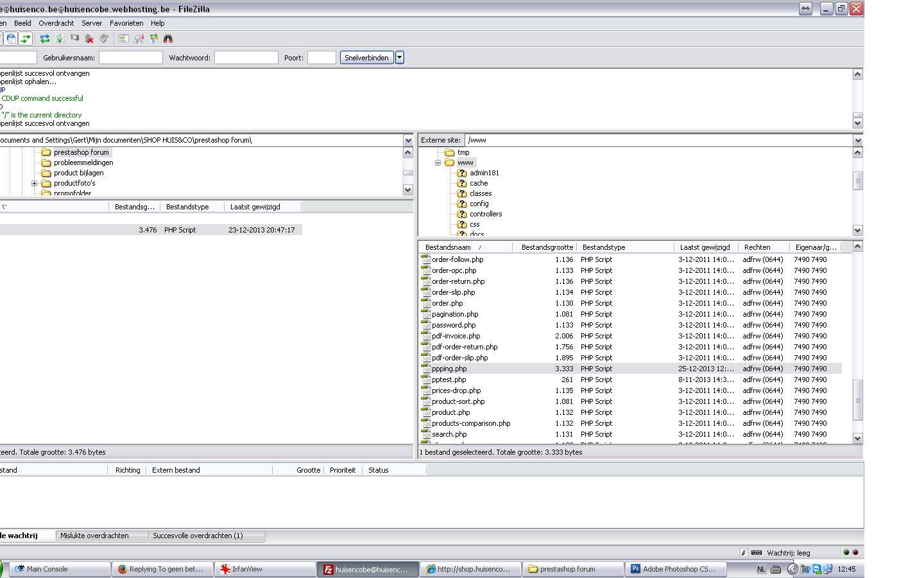
Task: Expand hidden system tray icons chevron
Action: click(793, 569)
